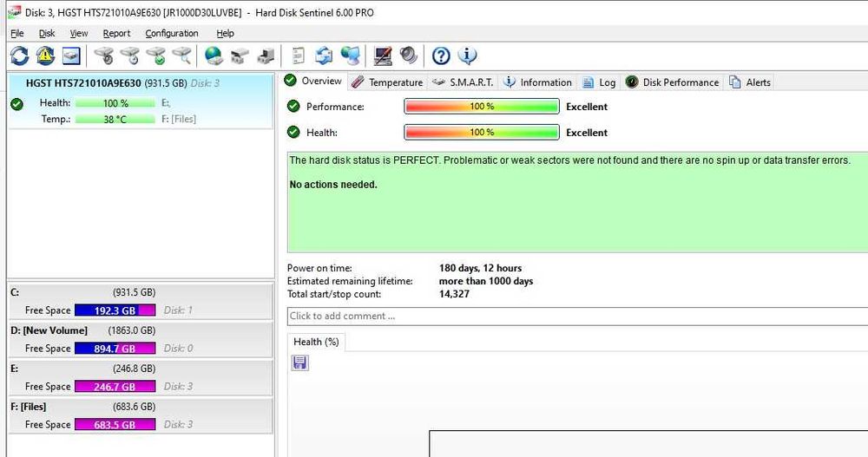868x457 pixels.
Task: Select the C: partition row
Action: point(141,302)
